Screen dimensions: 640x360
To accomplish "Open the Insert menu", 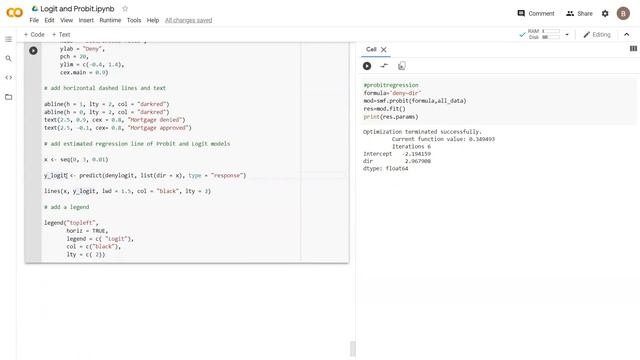I will (x=86, y=20).
